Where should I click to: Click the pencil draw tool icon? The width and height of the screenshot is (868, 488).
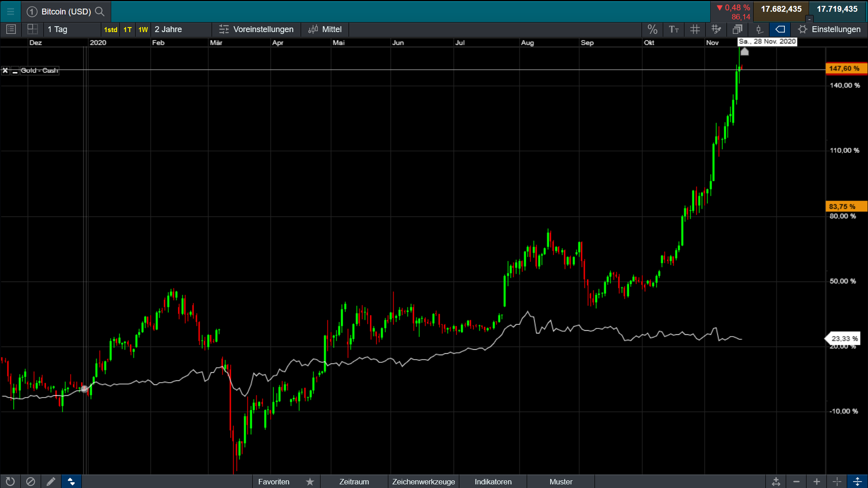(x=51, y=482)
